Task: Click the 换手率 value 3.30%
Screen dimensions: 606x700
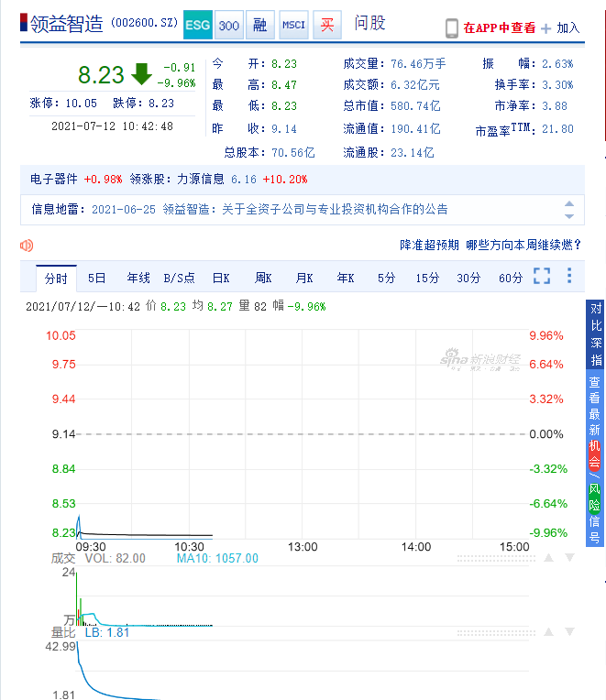Action: tap(557, 85)
